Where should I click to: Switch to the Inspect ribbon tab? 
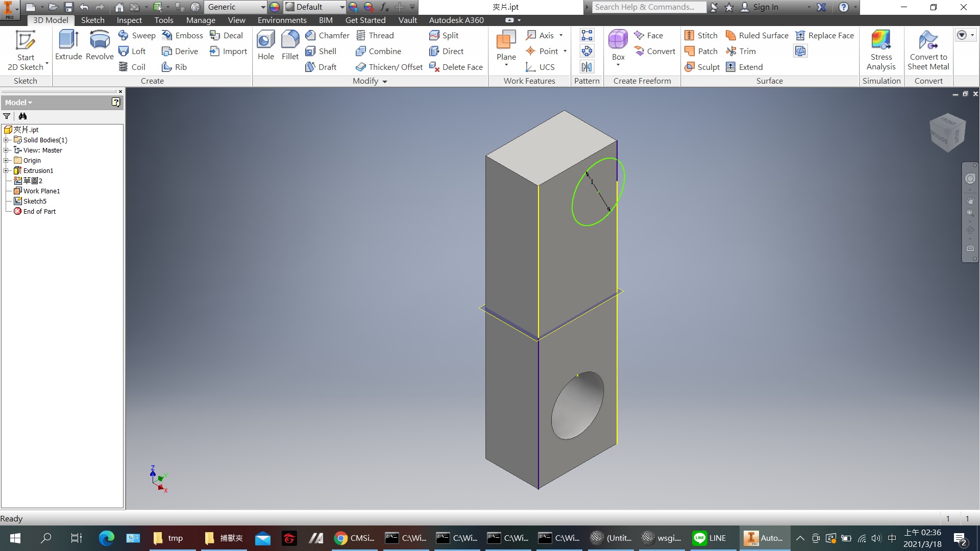coord(129,20)
